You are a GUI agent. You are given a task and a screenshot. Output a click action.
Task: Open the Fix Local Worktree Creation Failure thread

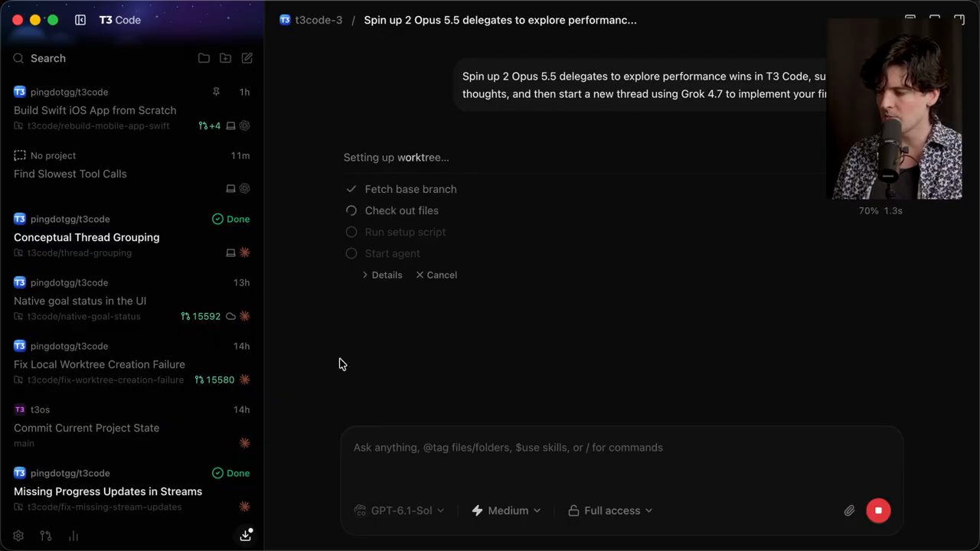(x=100, y=364)
